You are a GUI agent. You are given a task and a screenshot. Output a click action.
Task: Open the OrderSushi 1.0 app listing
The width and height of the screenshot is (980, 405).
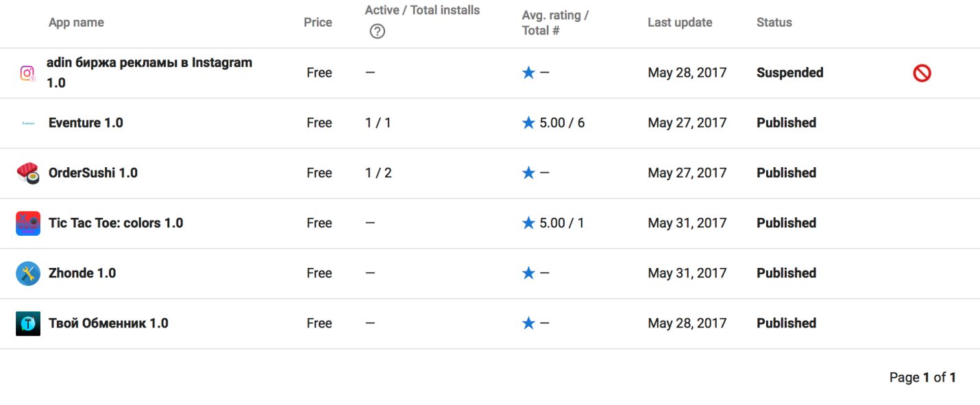[x=93, y=173]
